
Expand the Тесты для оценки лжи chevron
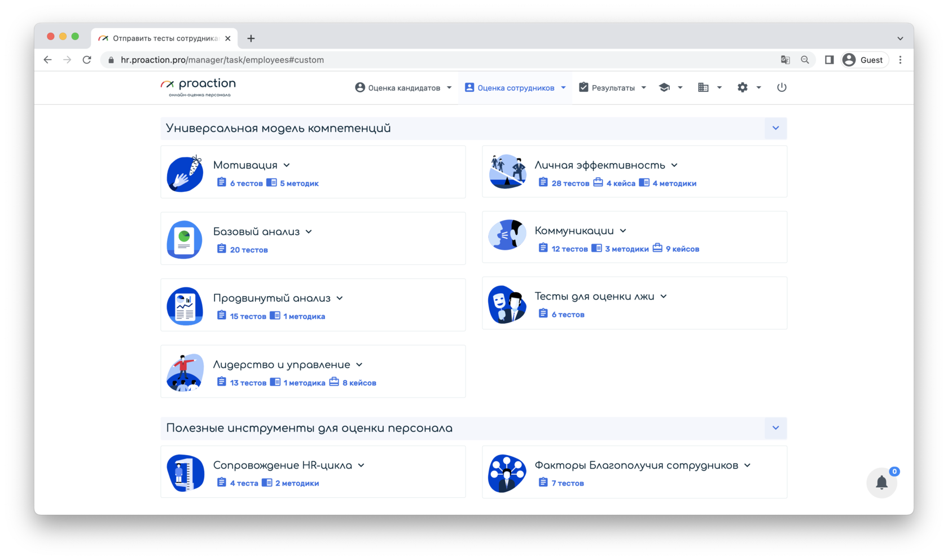[x=664, y=296]
